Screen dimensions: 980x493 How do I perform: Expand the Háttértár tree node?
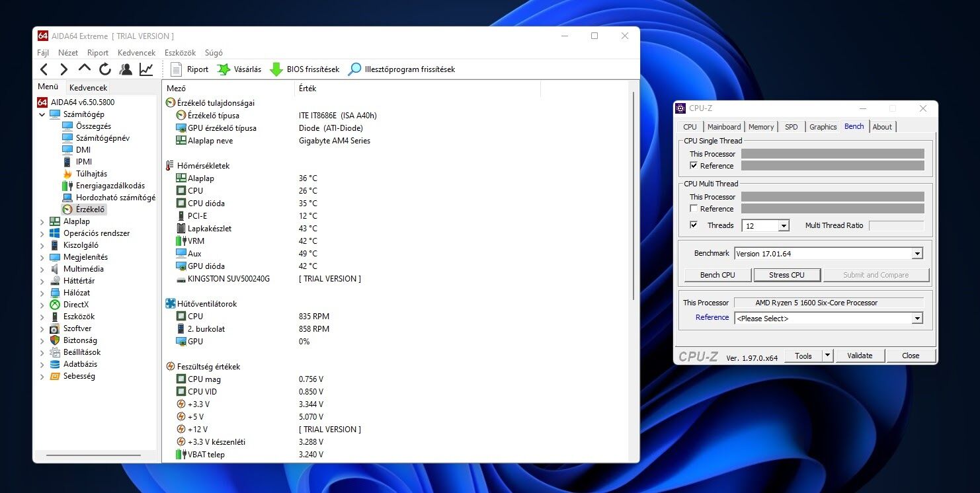(x=42, y=281)
